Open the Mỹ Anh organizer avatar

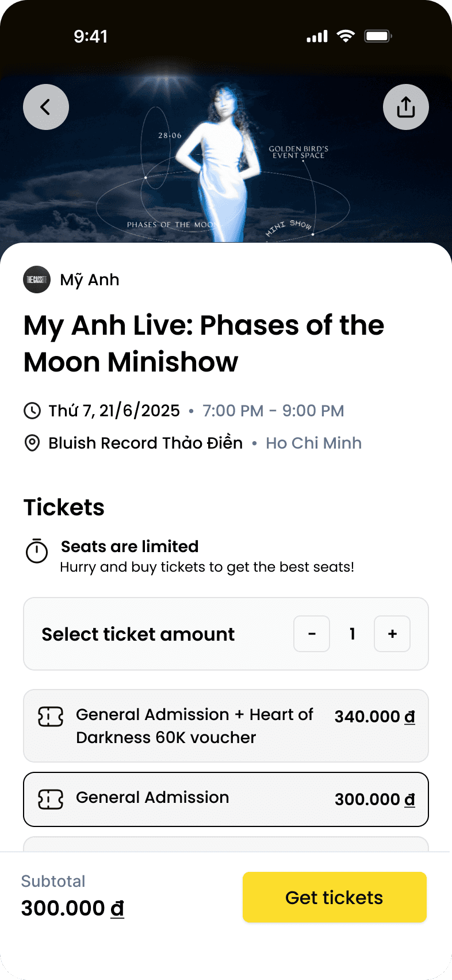[x=37, y=280]
